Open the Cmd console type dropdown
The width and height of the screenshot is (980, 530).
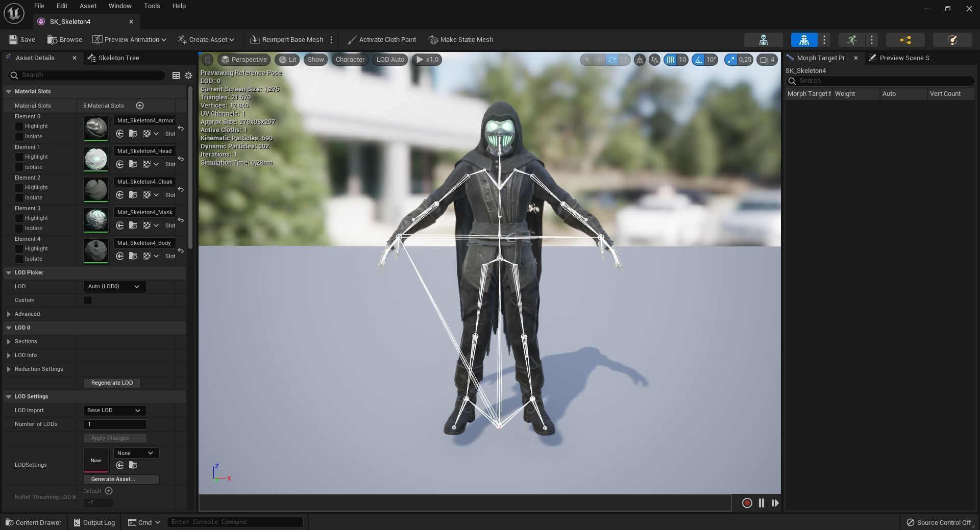(x=144, y=522)
